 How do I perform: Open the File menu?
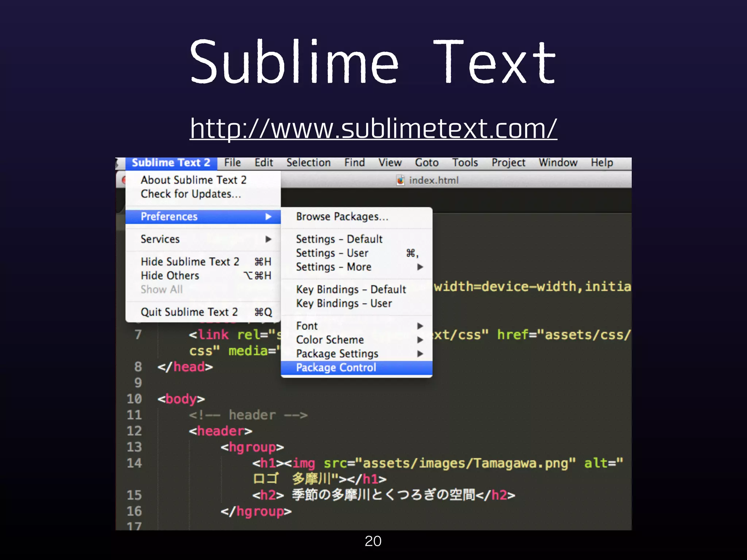[x=233, y=163]
